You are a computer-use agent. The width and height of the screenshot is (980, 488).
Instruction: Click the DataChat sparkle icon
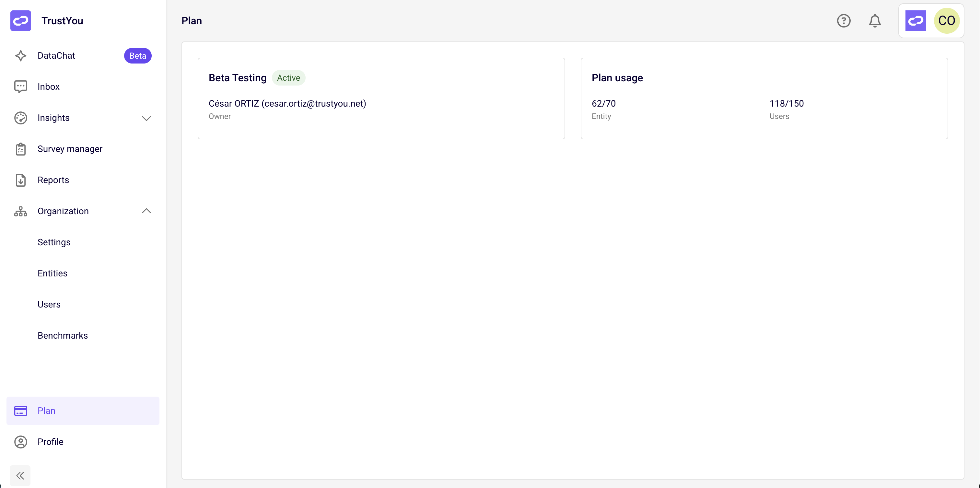[x=20, y=55]
